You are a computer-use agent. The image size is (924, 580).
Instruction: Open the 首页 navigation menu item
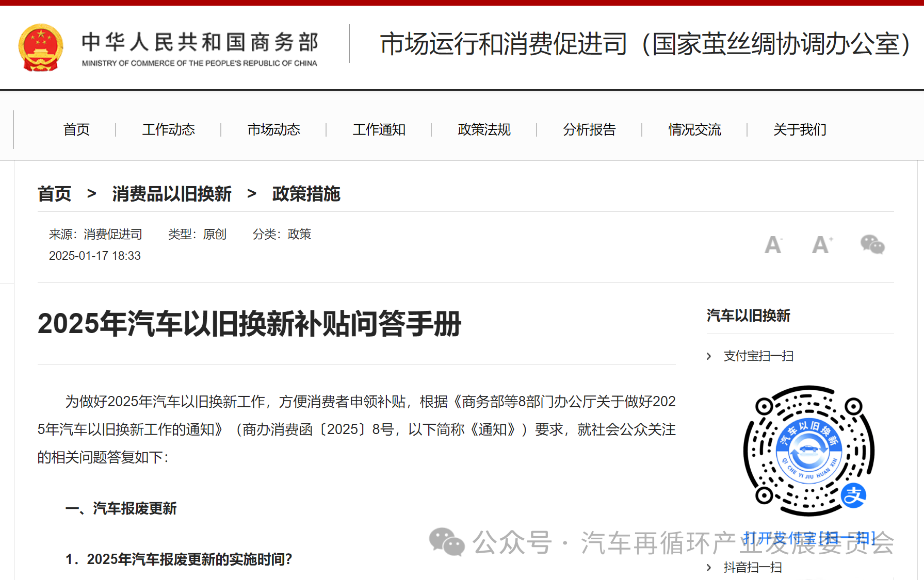click(x=76, y=129)
